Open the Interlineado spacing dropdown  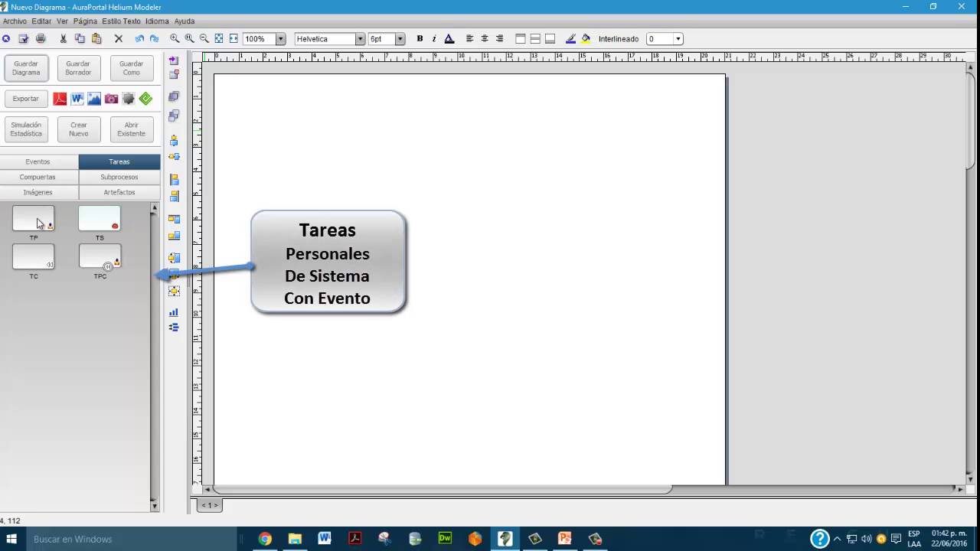pyautogui.click(x=678, y=39)
